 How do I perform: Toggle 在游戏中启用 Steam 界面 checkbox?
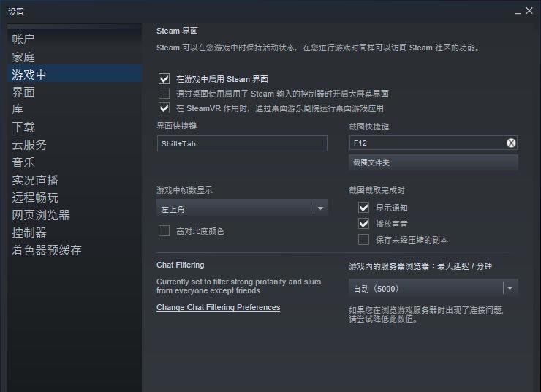(164, 79)
